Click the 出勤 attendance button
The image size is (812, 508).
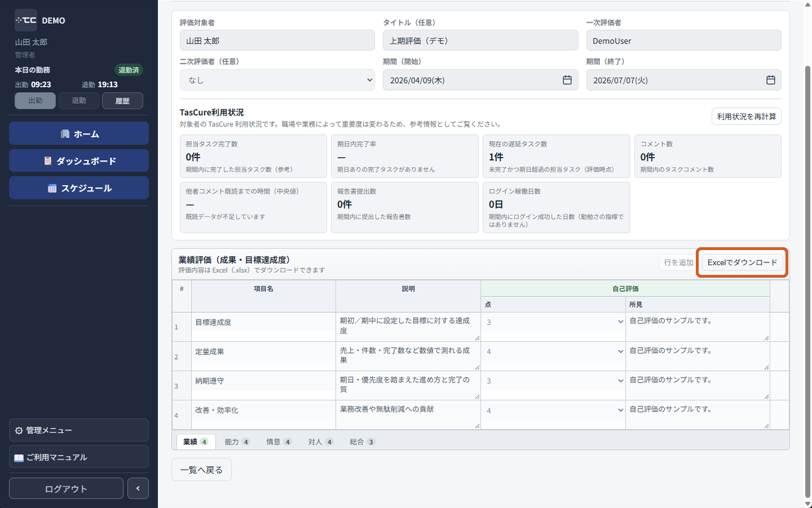35,100
